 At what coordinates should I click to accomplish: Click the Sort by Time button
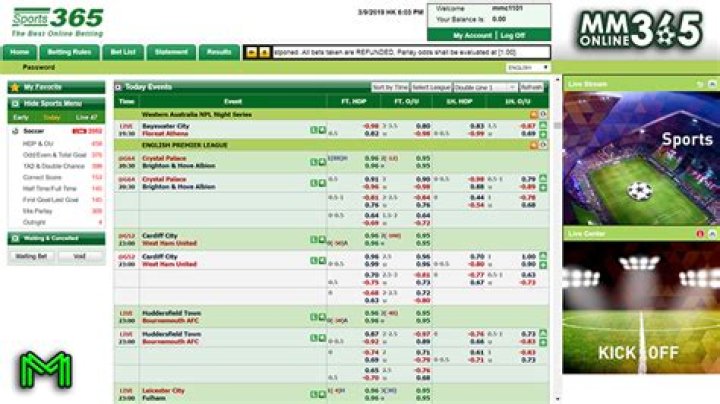(390, 87)
